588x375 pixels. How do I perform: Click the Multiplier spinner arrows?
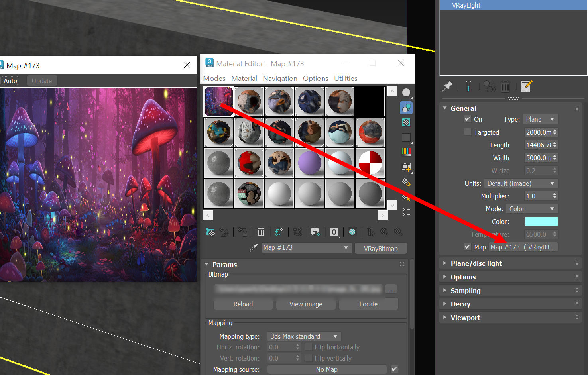click(555, 196)
